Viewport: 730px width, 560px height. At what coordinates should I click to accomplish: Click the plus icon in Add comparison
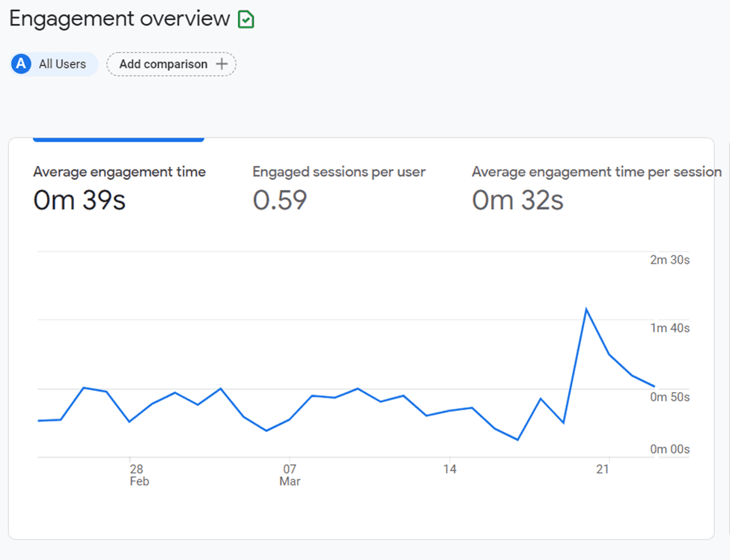[x=222, y=64]
